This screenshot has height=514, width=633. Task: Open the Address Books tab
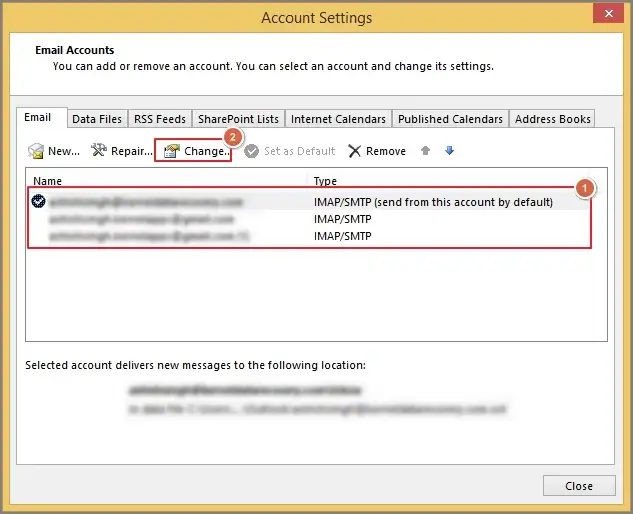tap(552, 119)
